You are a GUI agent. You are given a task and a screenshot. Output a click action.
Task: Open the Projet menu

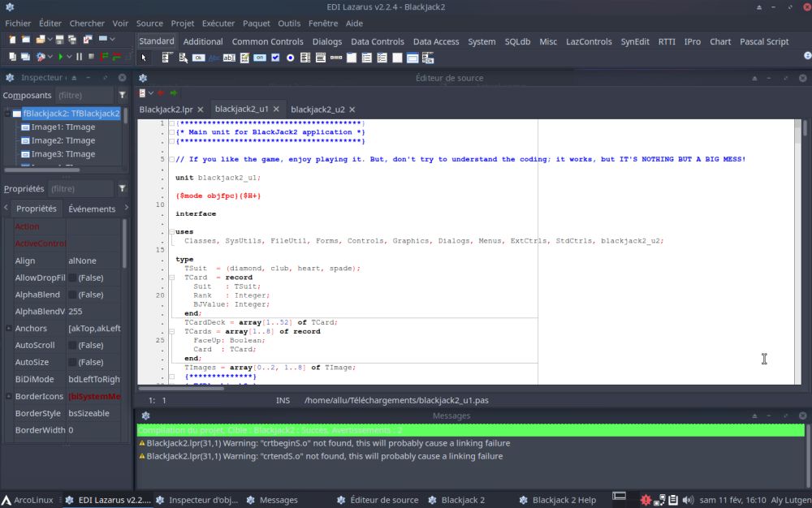(x=182, y=24)
